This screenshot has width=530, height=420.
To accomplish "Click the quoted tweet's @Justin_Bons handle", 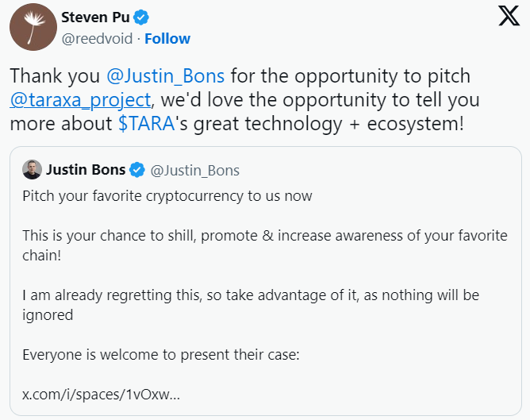I will (x=194, y=171).
